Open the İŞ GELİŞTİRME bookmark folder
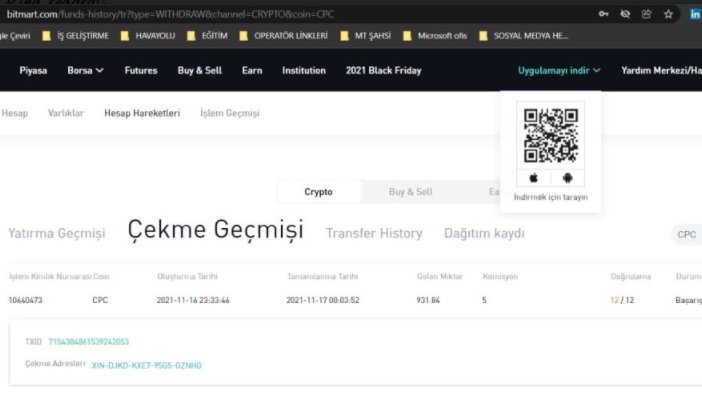 coord(75,36)
